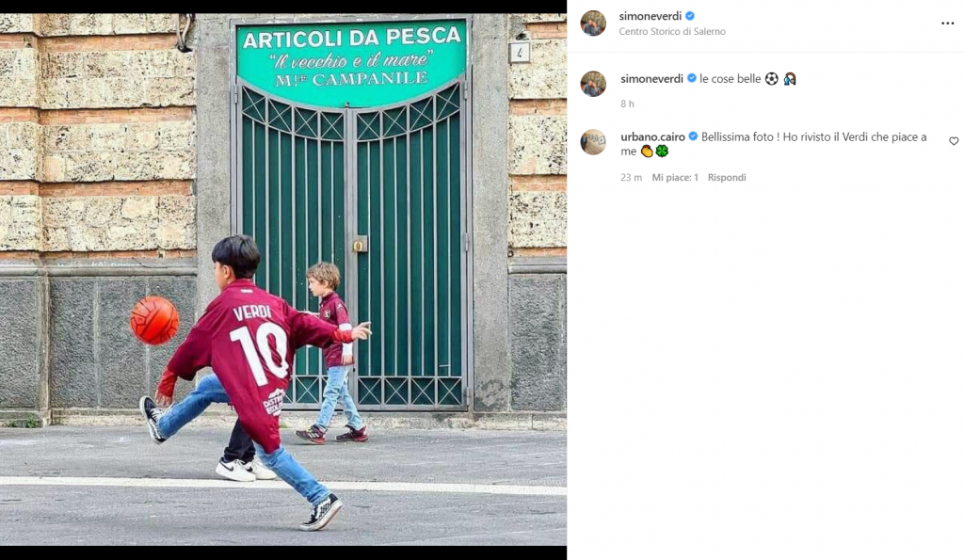Viewport: 964px width, 560px height.
Task: View the likes via 'Mi piace: 1'
Action: click(x=675, y=178)
